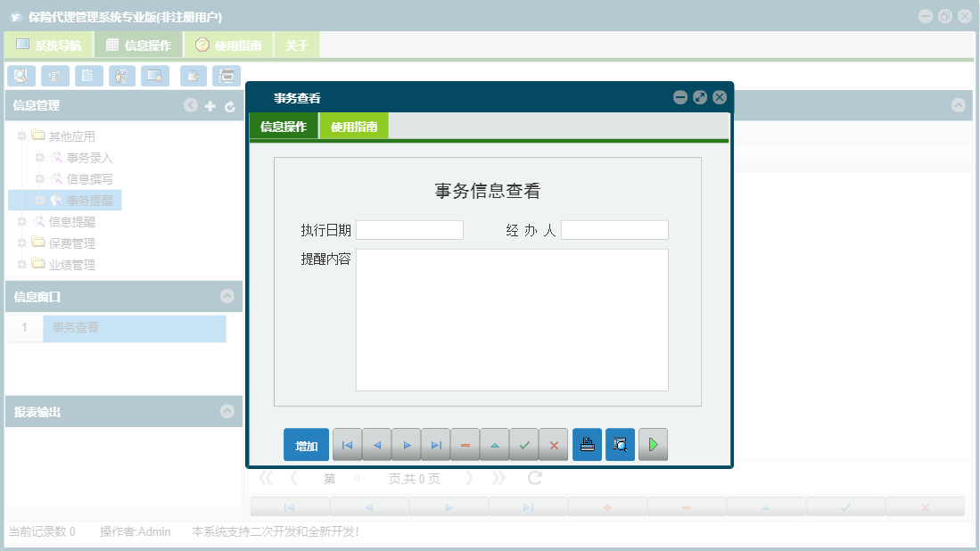Collapse the 报表输出 panel
980x551 pixels.
pyautogui.click(x=226, y=411)
